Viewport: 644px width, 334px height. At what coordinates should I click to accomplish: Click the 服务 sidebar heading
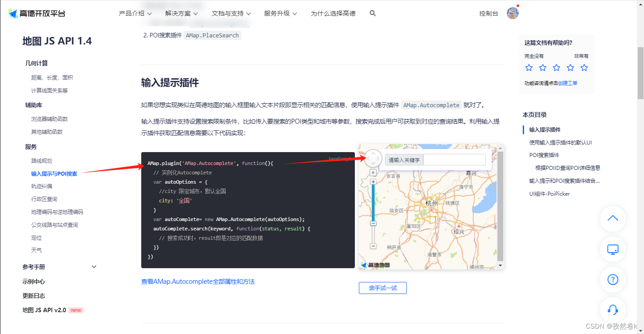tap(31, 146)
